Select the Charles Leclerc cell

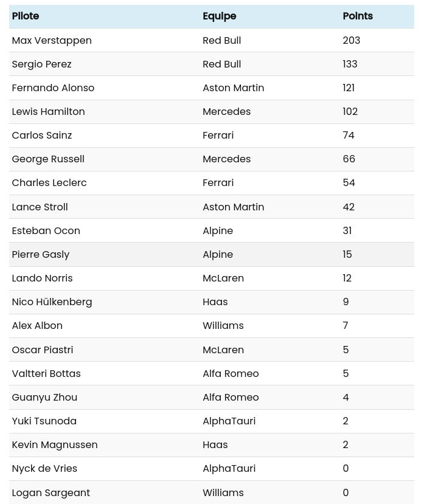coord(49,182)
